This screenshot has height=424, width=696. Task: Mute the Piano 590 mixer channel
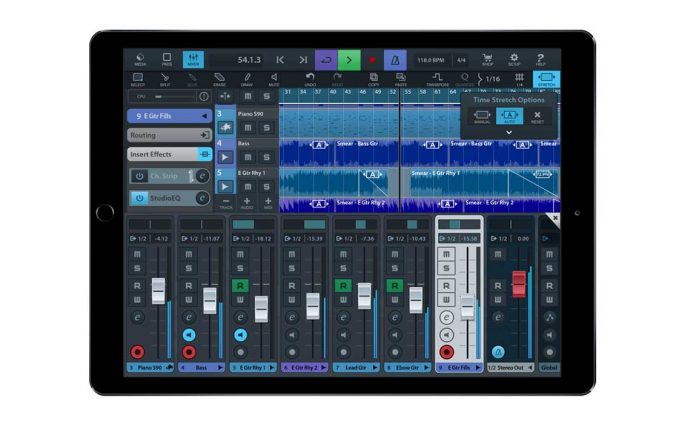[138, 255]
